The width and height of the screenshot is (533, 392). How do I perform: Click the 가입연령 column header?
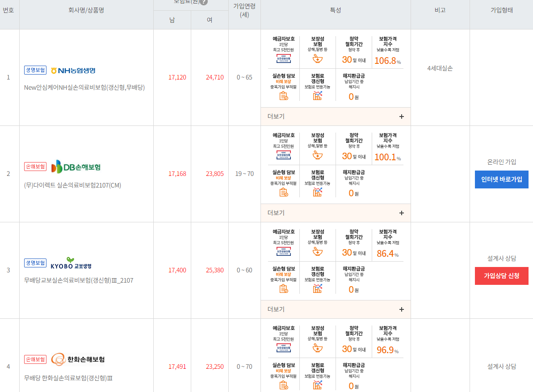pyautogui.click(x=244, y=10)
